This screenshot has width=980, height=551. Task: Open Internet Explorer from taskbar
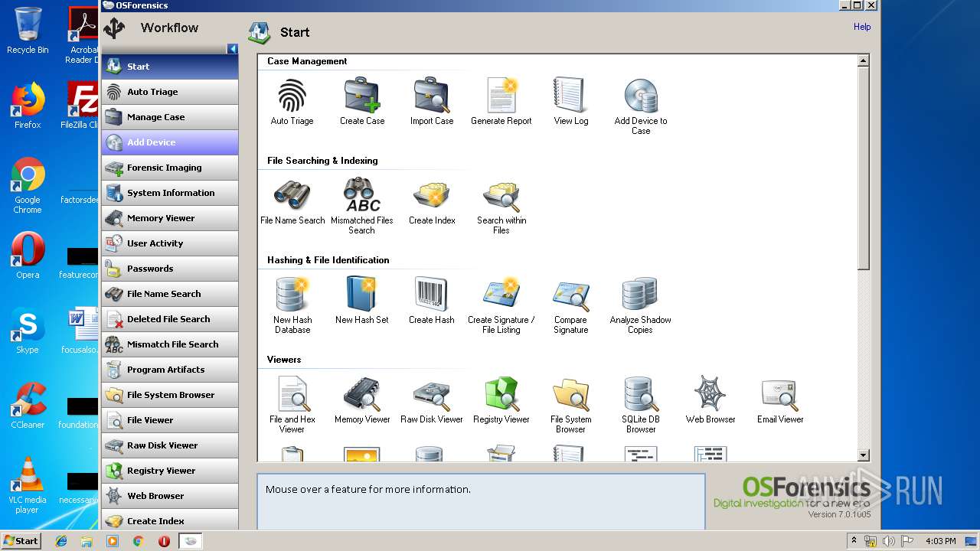[61, 541]
